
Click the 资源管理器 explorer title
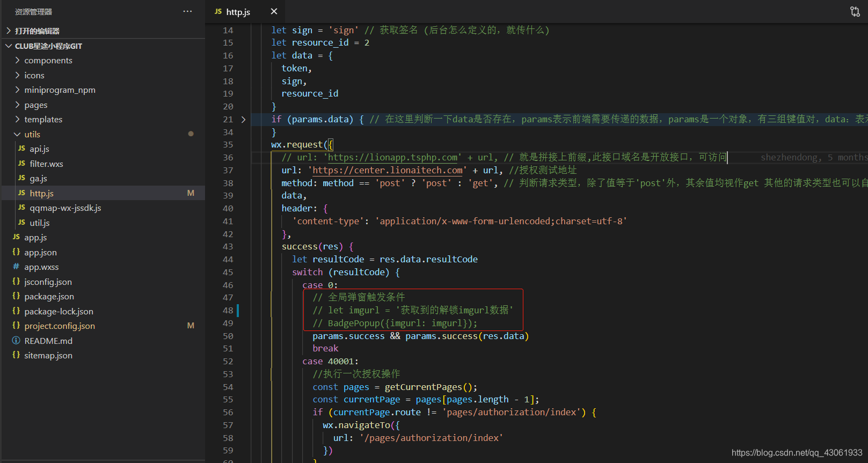point(33,11)
